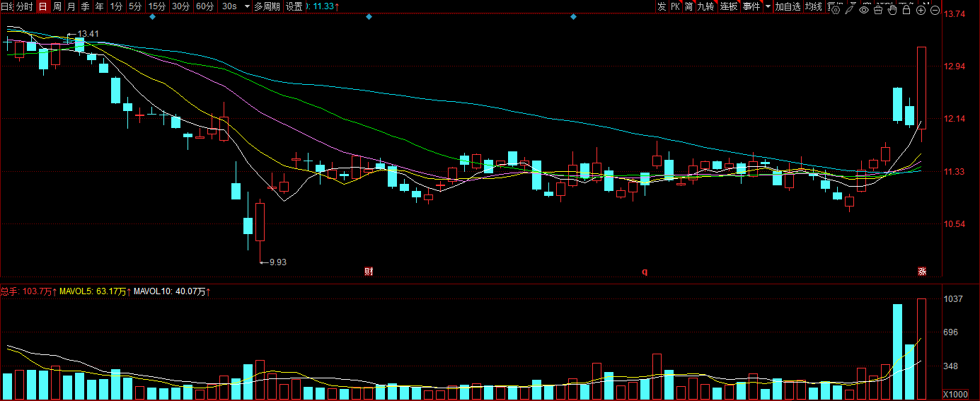Screen dimensions: 980x401
Task: Switch to 分时 intraday view
Action: click(x=23, y=6)
